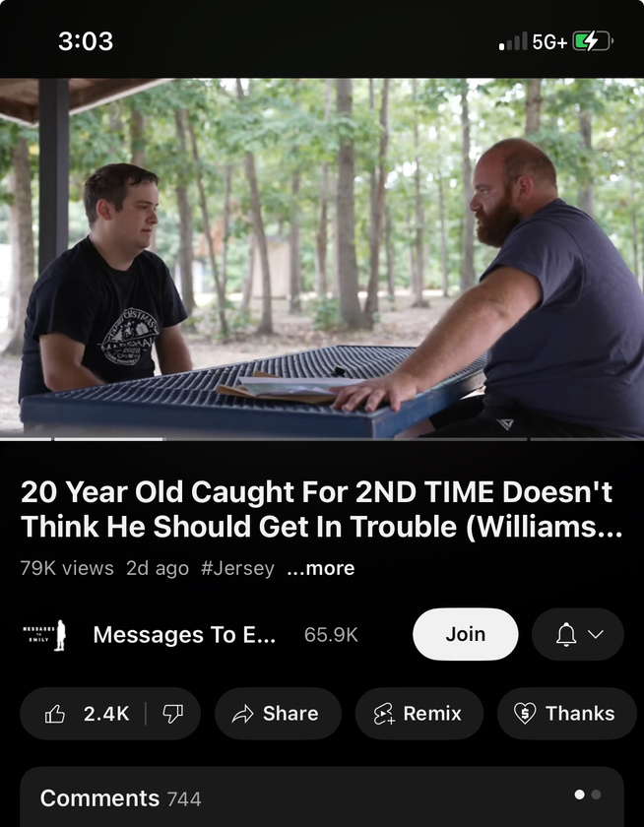Image resolution: width=644 pixels, height=827 pixels.
Task: Tap the 5G+ signal indicator
Action: click(549, 41)
